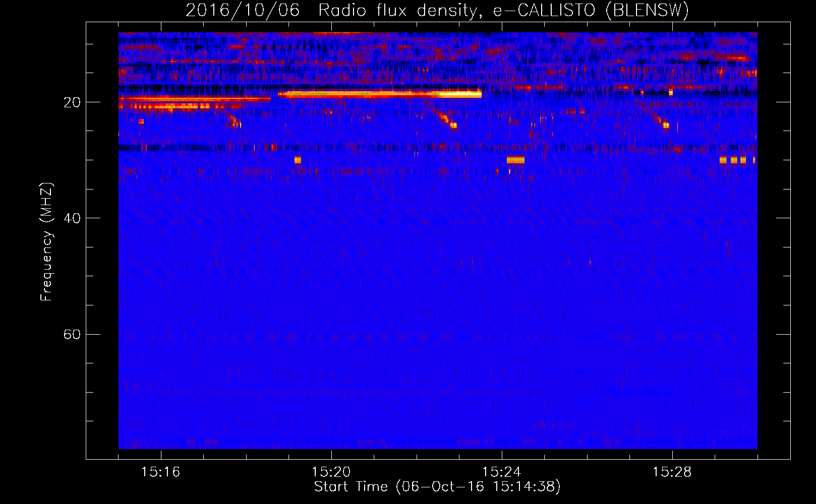Click the 60 MHz tick label
Image resolution: width=816 pixels, height=504 pixels.
(72, 335)
